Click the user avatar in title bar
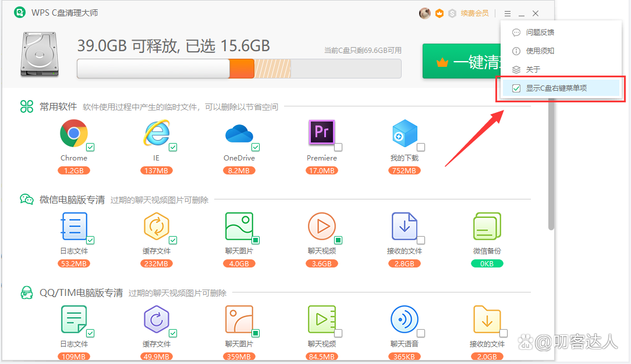631x364 pixels. pos(424,13)
